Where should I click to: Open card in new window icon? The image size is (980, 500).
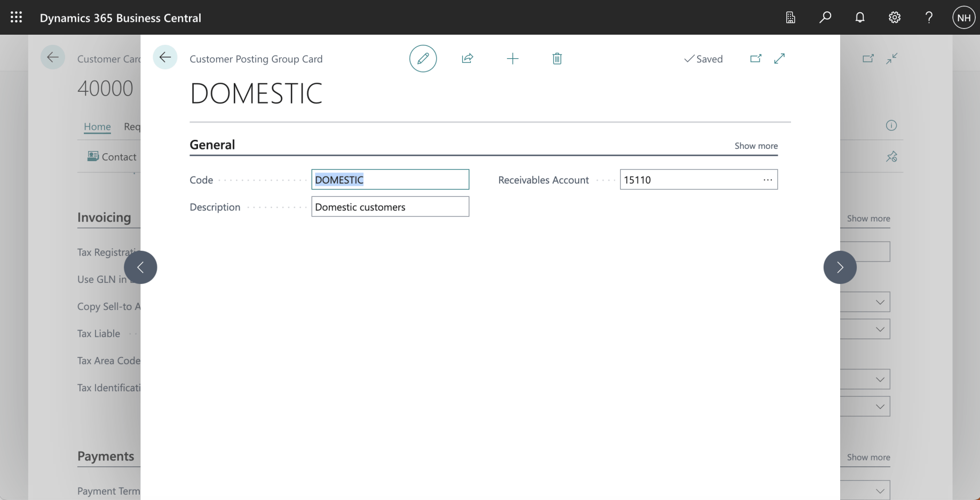click(x=755, y=59)
